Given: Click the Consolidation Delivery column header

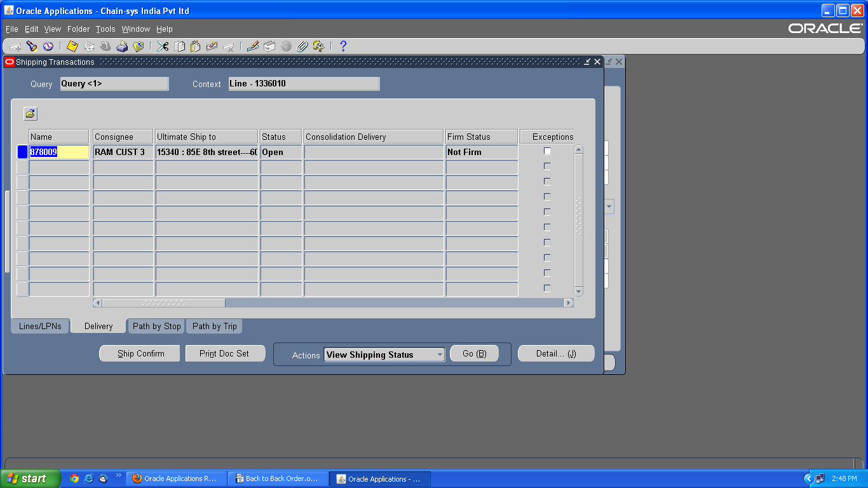Looking at the screenshot, I should pos(374,137).
